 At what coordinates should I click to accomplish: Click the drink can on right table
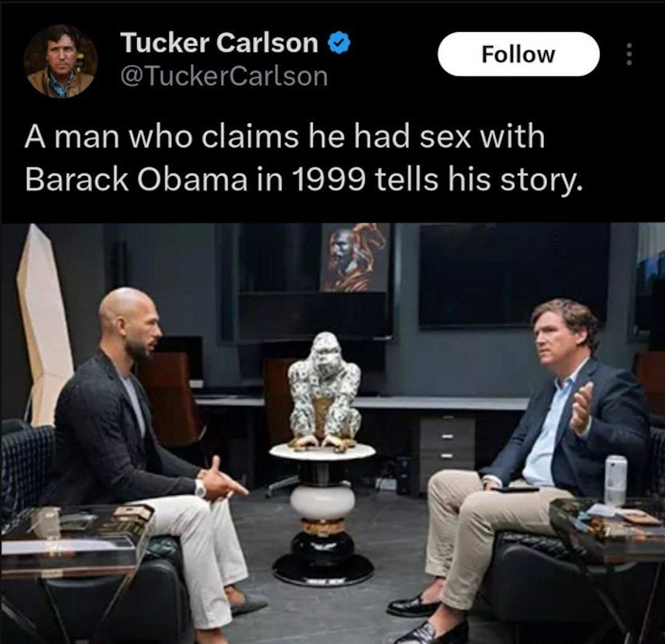click(x=615, y=481)
